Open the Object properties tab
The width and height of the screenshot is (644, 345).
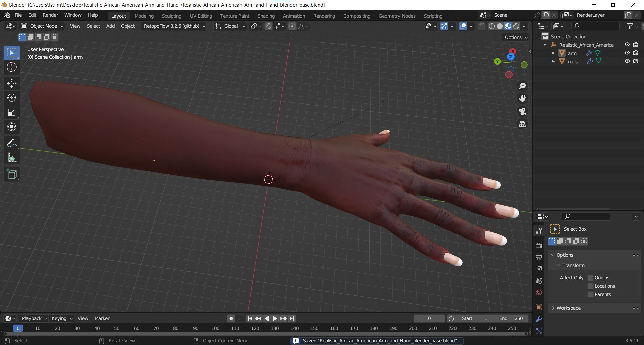(539, 307)
